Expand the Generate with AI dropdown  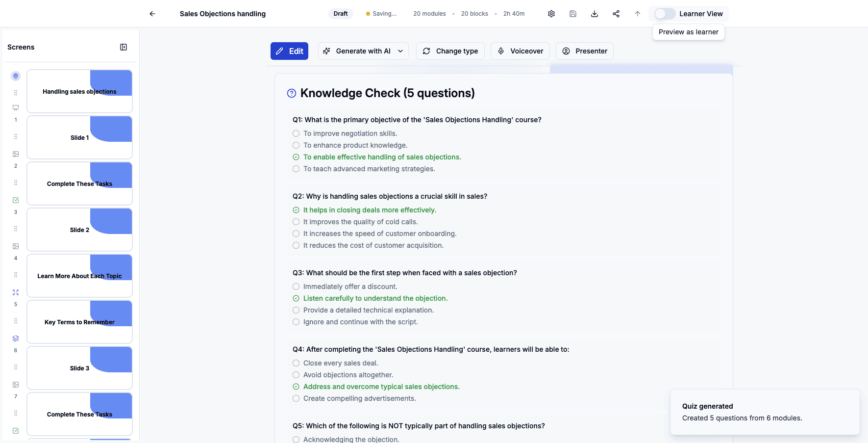400,51
